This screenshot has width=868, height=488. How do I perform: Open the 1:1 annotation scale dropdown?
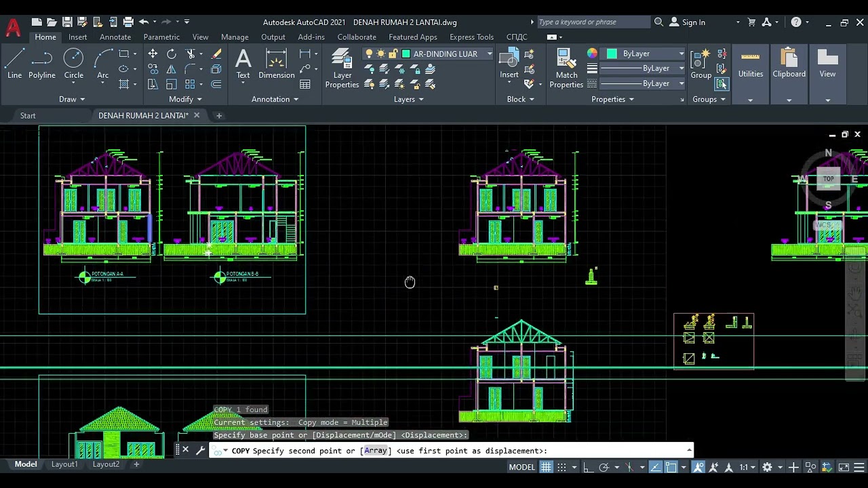(747, 467)
